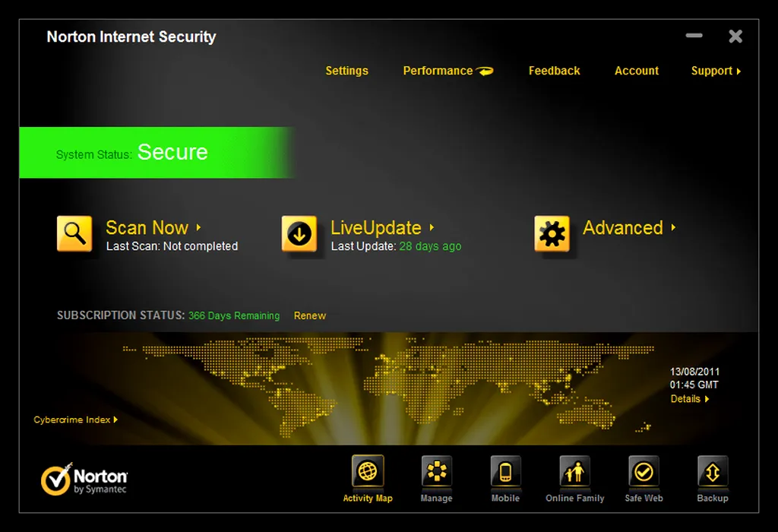Open the Activity Map globe icon
Image resolution: width=778 pixels, height=532 pixels.
pyautogui.click(x=368, y=471)
